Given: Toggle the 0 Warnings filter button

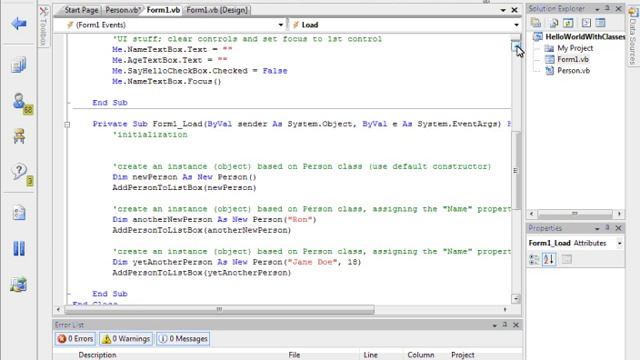Looking at the screenshot, I should [126, 339].
